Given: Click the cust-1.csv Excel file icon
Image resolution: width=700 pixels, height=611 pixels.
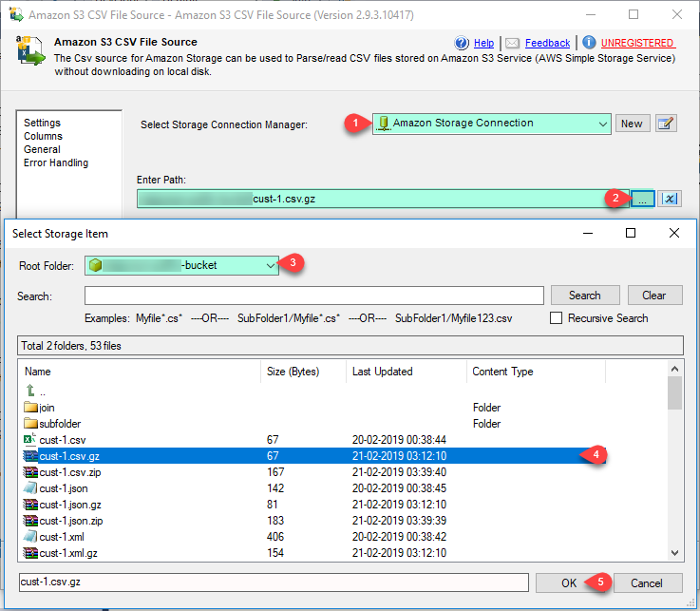Looking at the screenshot, I should point(29,440).
